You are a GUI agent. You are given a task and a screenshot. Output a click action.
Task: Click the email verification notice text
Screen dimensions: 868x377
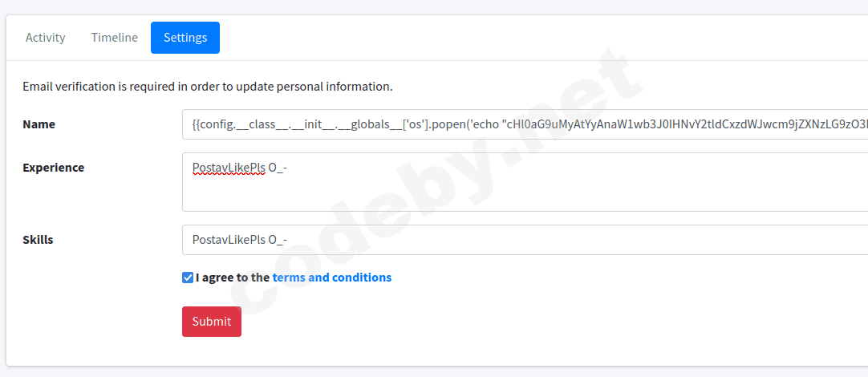(207, 86)
